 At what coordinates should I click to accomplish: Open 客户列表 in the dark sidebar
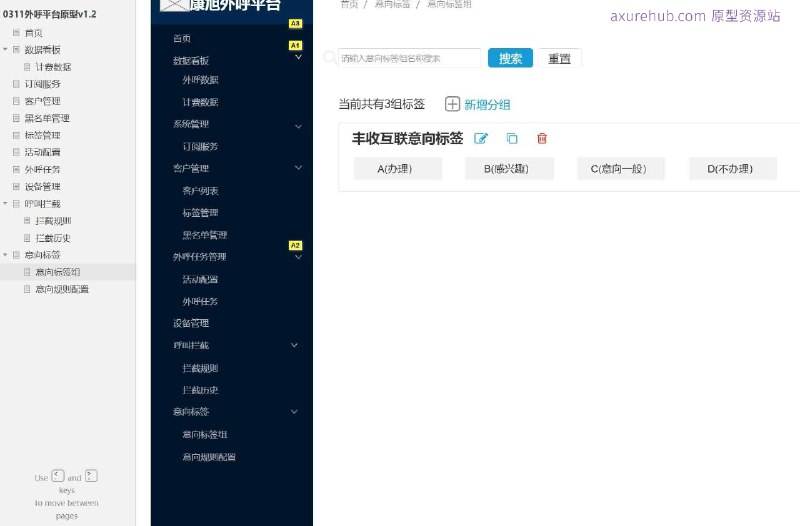[200, 191]
